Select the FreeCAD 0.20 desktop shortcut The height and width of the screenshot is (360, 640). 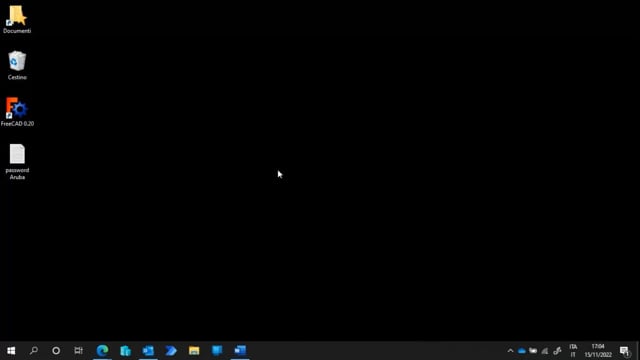tap(17, 112)
